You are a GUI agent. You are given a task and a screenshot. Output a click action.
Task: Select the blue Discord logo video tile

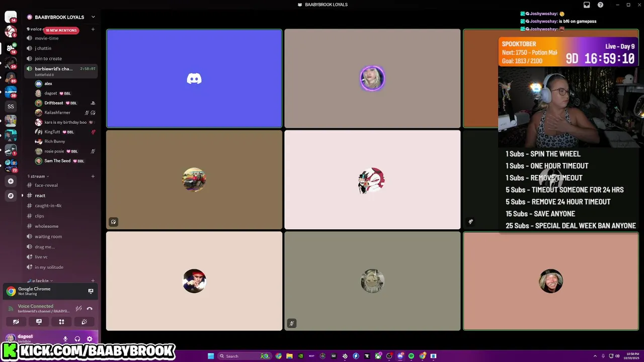194,78
